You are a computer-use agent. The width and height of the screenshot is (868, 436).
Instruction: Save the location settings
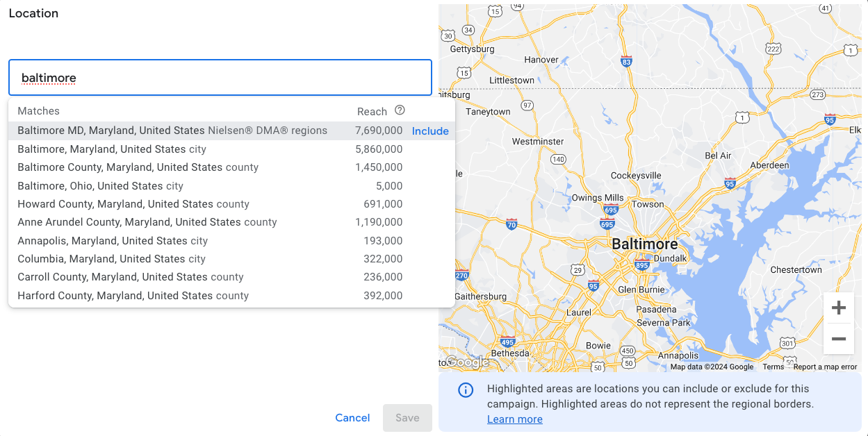407,417
